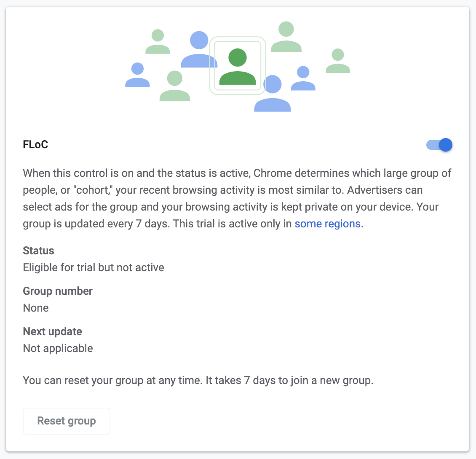This screenshot has width=476, height=459.
Task: Click the "You can reset your group" note
Action: click(x=198, y=380)
